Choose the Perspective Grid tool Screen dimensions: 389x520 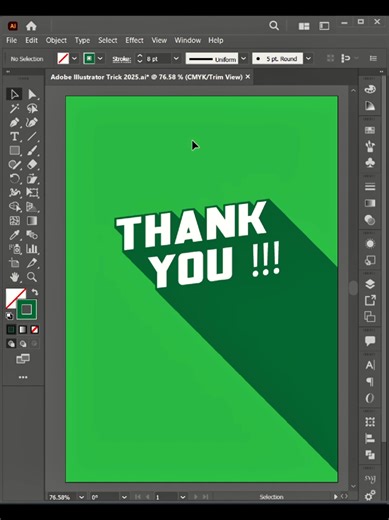[x=32, y=207]
